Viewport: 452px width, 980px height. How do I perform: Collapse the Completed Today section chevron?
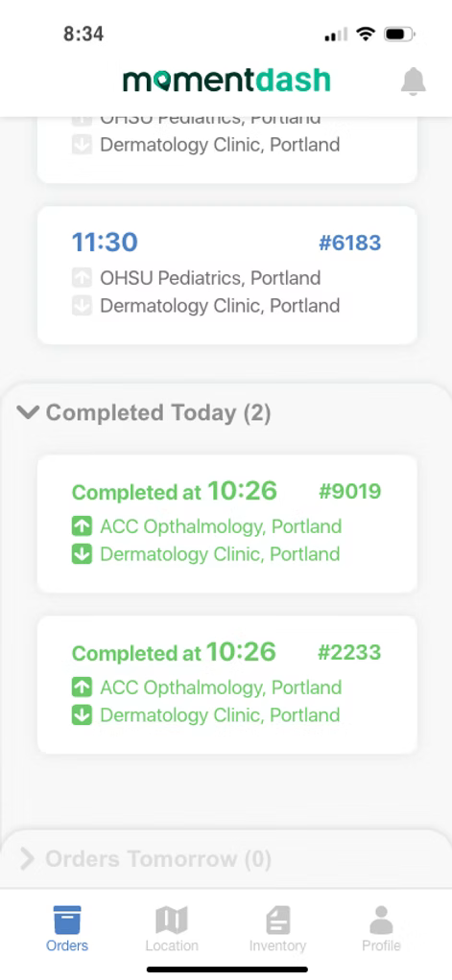coord(28,412)
